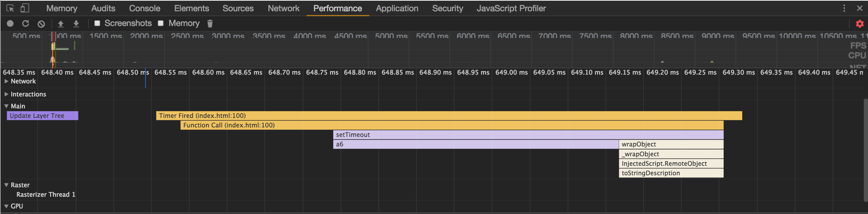
Task: Click the trash collect garbage icon
Action: [210, 24]
